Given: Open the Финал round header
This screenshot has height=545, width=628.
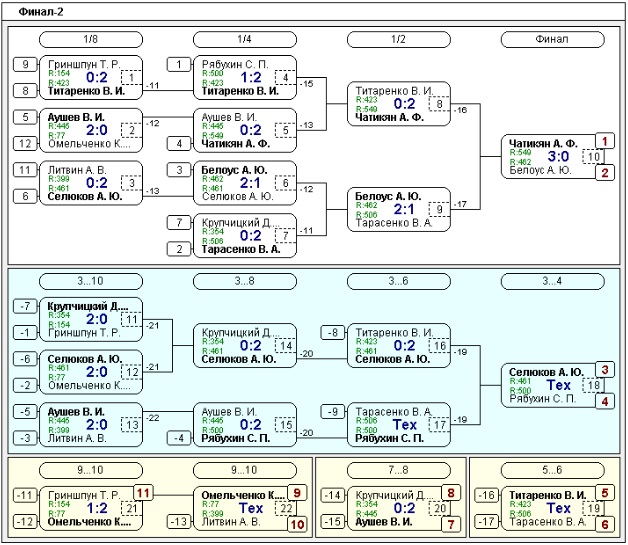Looking at the screenshot, I should [552, 39].
